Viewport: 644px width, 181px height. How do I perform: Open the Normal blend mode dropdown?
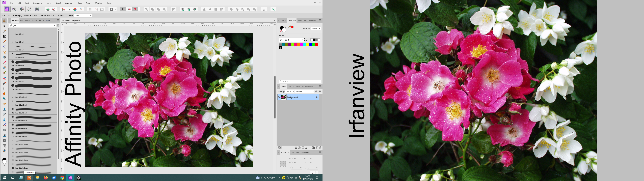pyautogui.click(x=305, y=92)
